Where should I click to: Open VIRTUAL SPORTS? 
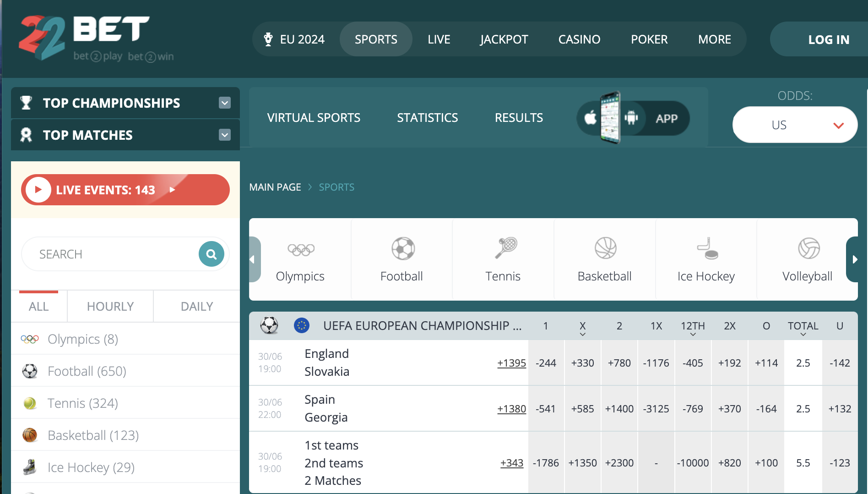[x=314, y=118]
